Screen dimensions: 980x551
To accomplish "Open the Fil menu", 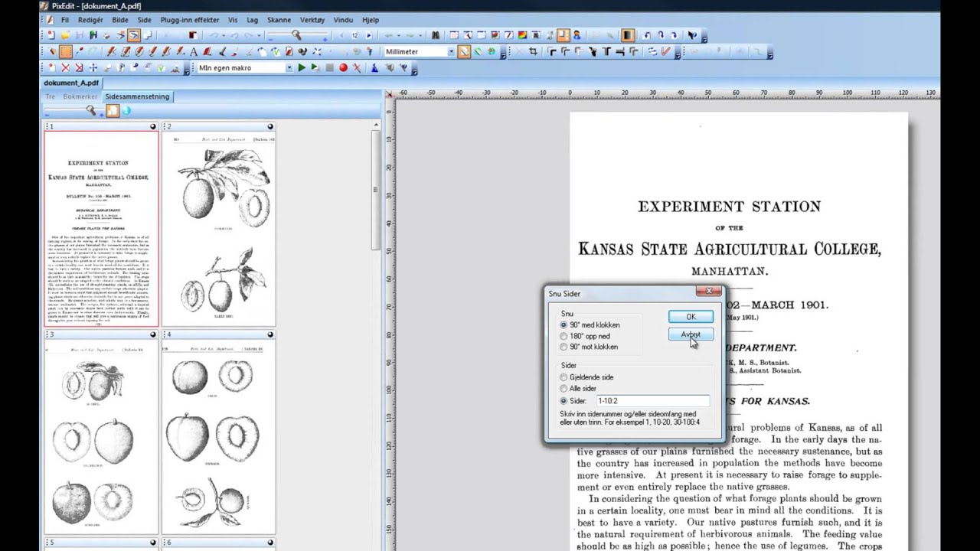I will (65, 20).
